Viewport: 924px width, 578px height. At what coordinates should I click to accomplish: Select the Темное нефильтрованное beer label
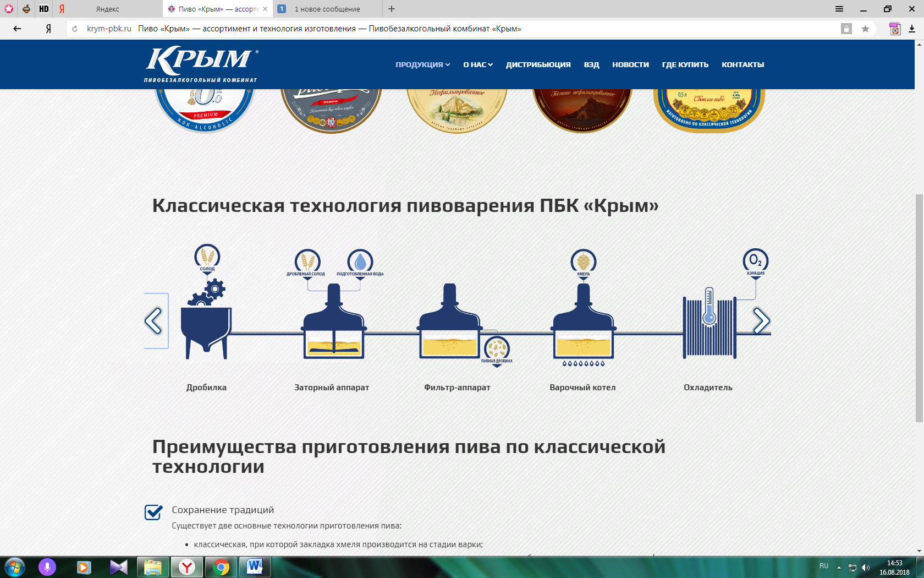point(582,110)
